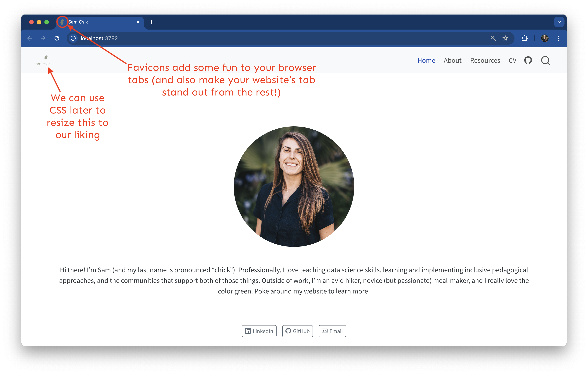Viewport: 588px width, 374px height.
Task: Go back with the back arrow
Action: pos(30,38)
